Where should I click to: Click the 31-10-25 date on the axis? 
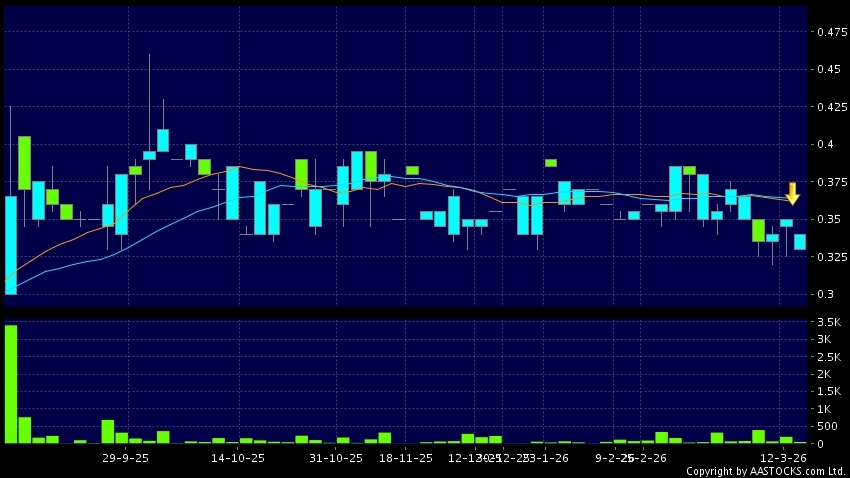tap(336, 458)
